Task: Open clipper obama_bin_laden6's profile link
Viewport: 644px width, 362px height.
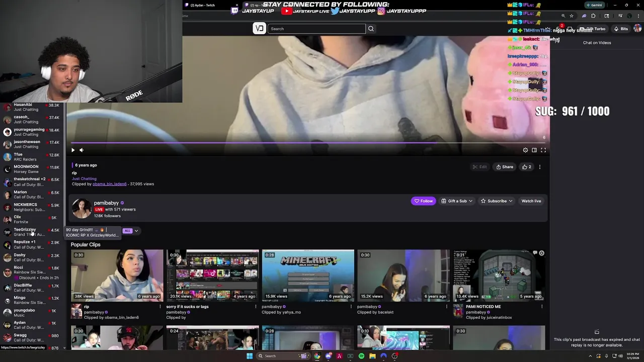Action: tap(109, 184)
